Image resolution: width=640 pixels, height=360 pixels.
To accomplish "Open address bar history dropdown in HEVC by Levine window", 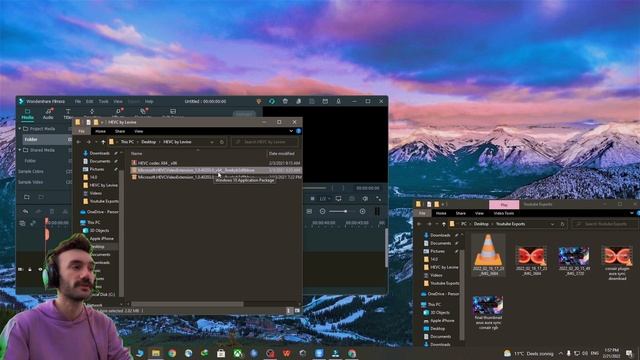I will tap(212, 142).
